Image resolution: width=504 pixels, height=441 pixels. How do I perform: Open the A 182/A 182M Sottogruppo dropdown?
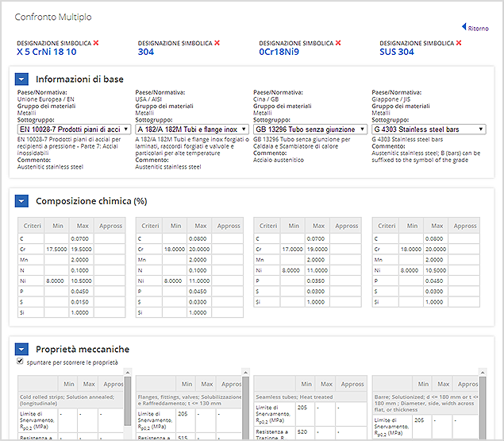(x=192, y=130)
